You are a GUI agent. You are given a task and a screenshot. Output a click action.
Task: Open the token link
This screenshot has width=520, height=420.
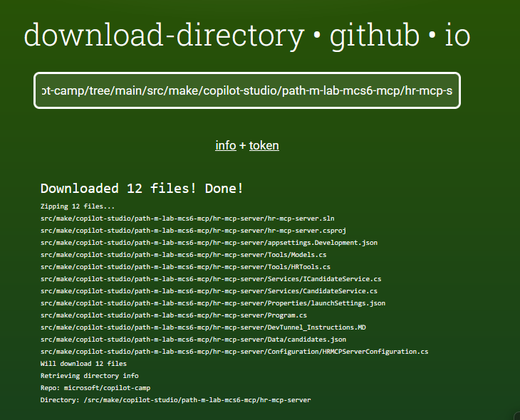coord(264,145)
